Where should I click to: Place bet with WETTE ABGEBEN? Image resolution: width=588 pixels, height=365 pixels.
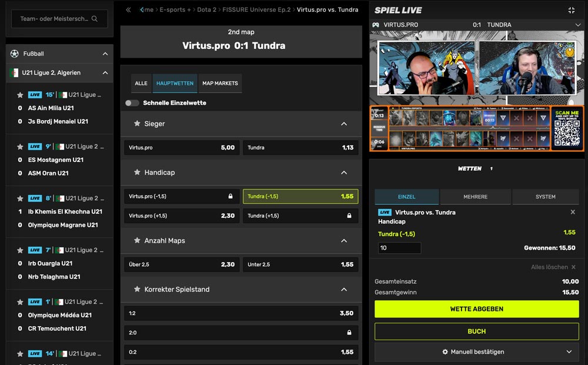pyautogui.click(x=477, y=309)
